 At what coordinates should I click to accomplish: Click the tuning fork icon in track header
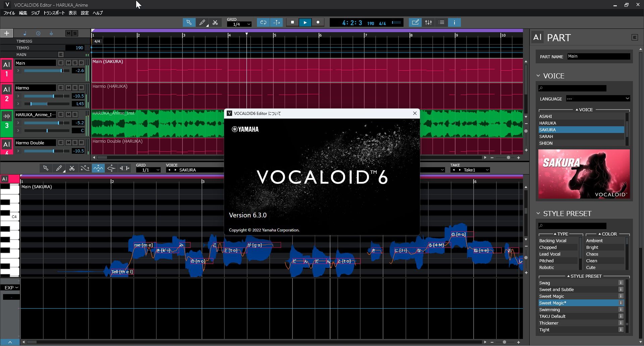click(51, 33)
